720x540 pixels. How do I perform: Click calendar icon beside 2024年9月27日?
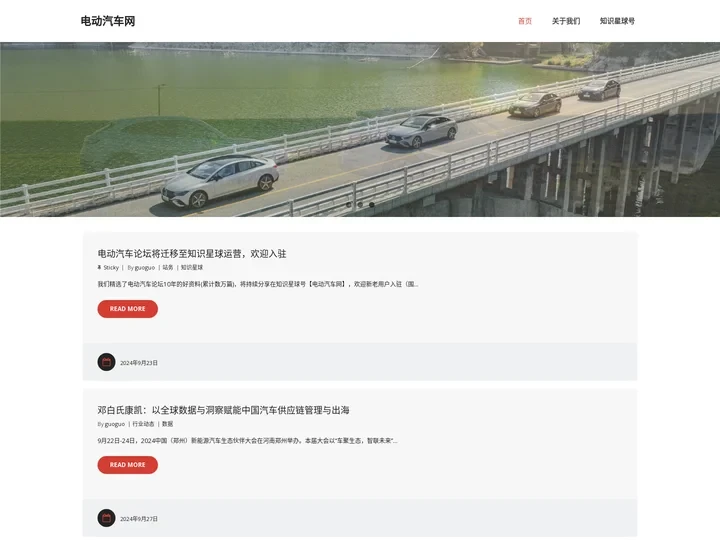107,518
